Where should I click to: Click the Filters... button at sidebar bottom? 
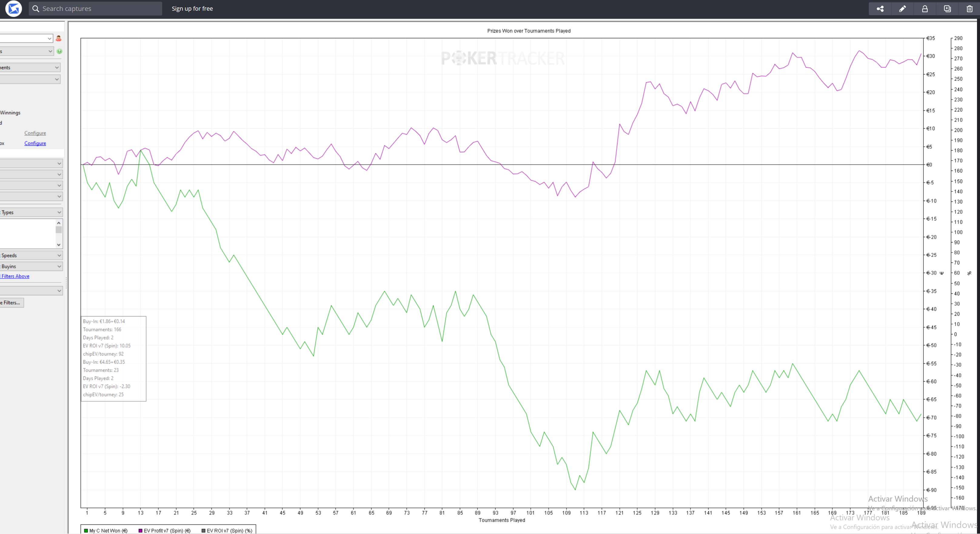click(x=12, y=303)
